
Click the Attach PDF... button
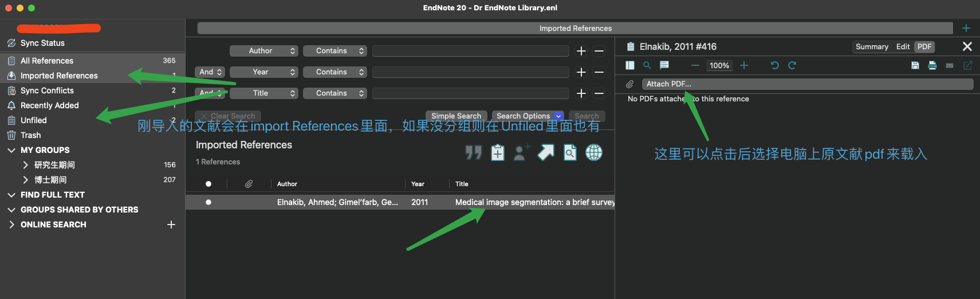pos(808,84)
